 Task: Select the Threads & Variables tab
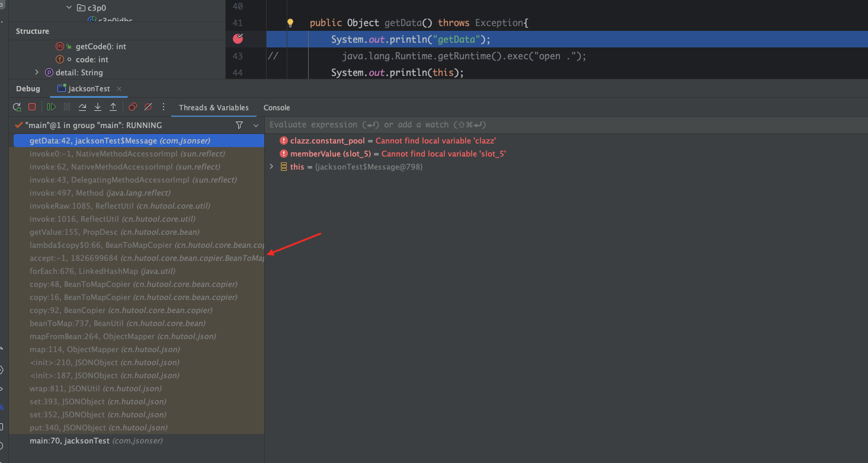click(213, 107)
